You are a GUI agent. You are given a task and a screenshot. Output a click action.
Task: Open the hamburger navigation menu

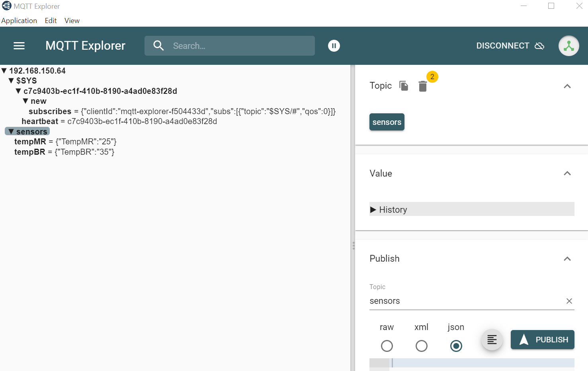tap(19, 46)
